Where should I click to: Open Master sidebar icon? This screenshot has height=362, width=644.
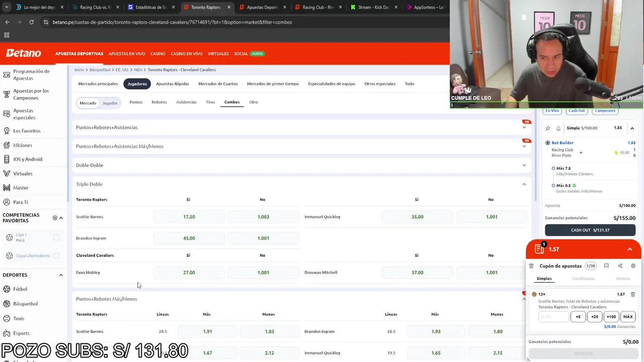point(7,188)
